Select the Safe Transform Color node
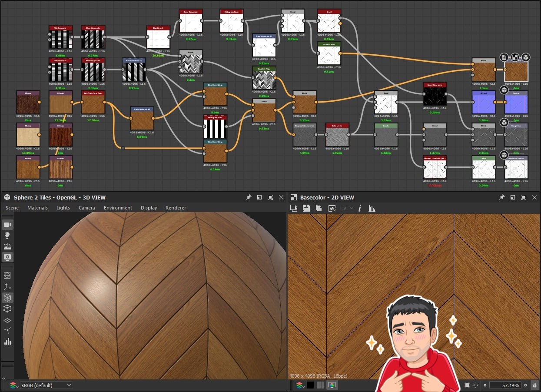 [93, 102]
